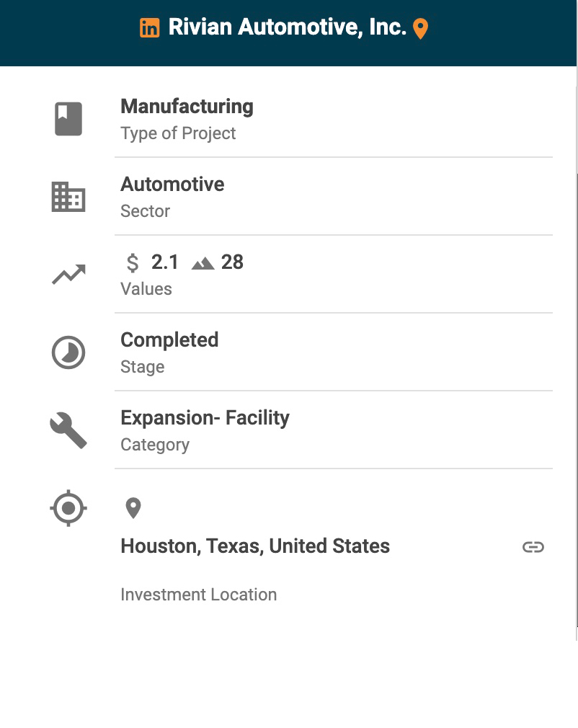Click the Expansion- Facility category entry
The image size is (578, 728).
[x=205, y=418]
